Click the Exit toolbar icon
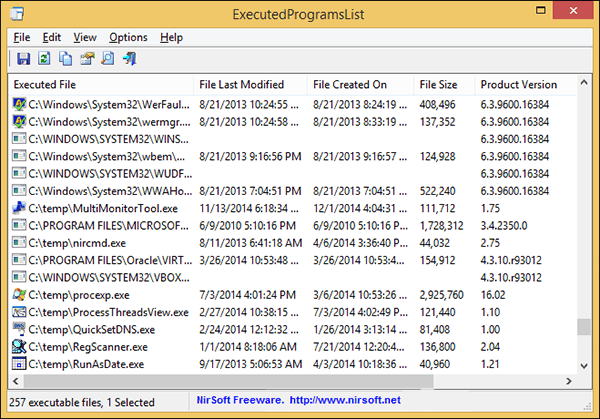 click(x=130, y=59)
